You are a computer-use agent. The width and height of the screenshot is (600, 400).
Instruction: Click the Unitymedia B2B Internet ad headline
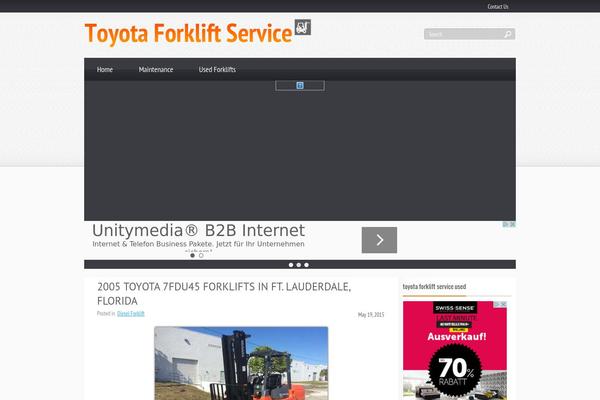click(x=199, y=230)
